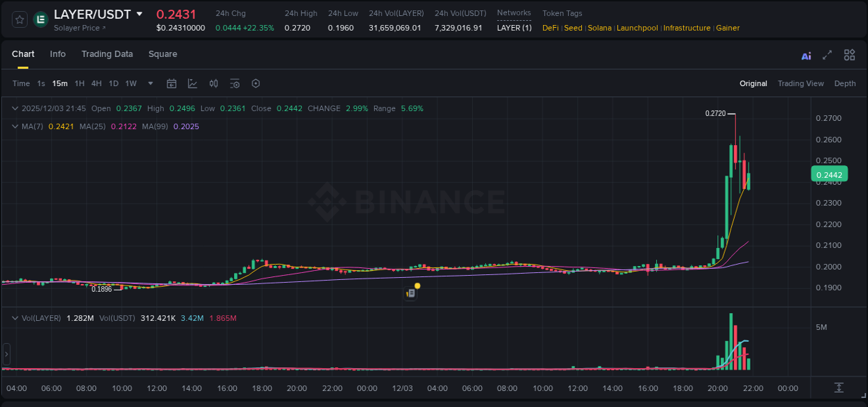Open the Launchpool tag link
This screenshot has height=407, width=868.
click(x=637, y=28)
